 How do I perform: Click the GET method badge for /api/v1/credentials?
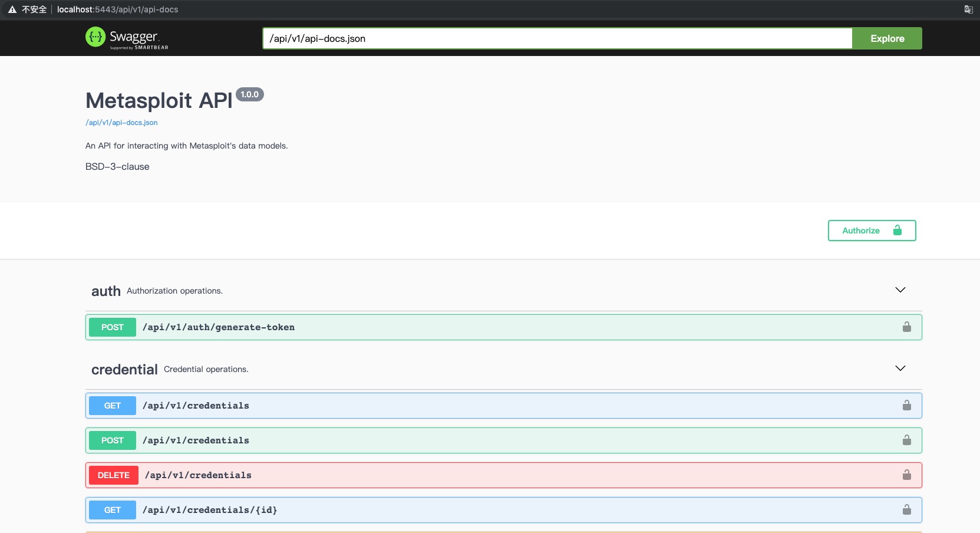pos(113,406)
